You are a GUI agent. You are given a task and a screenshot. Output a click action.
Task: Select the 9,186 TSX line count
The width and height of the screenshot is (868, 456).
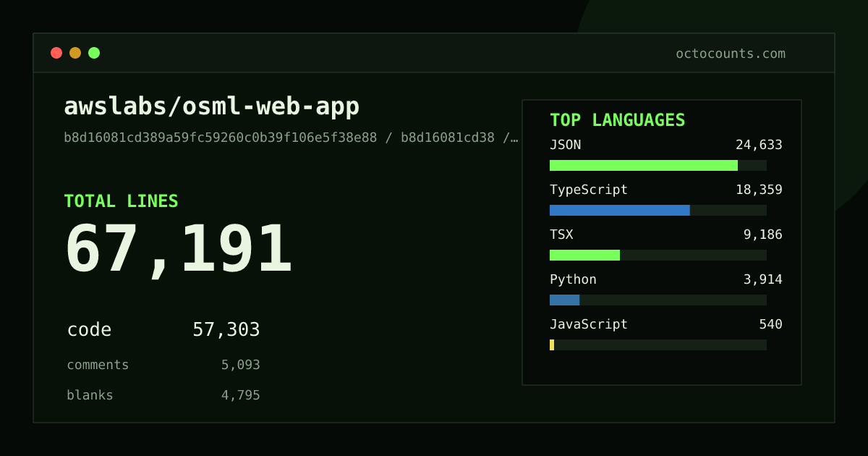[763, 235]
